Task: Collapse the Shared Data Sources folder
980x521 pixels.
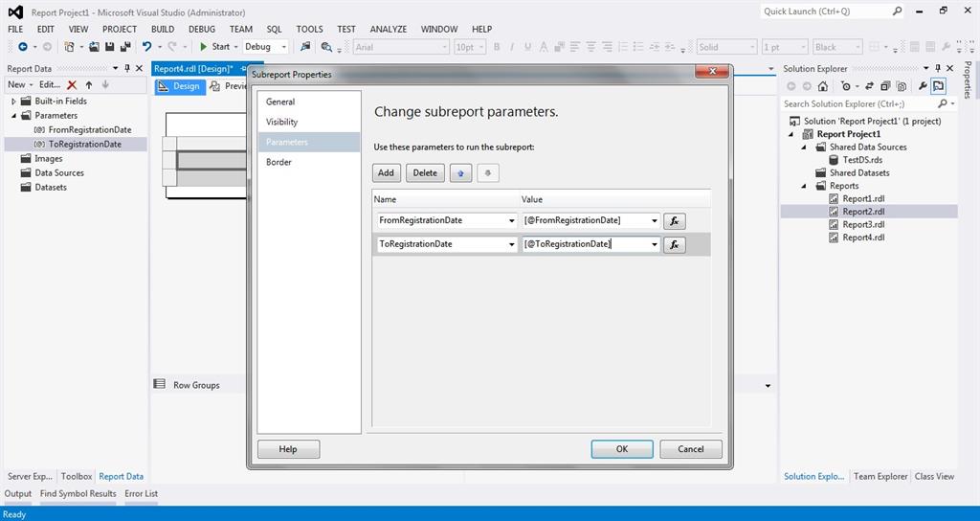Action: [x=804, y=147]
